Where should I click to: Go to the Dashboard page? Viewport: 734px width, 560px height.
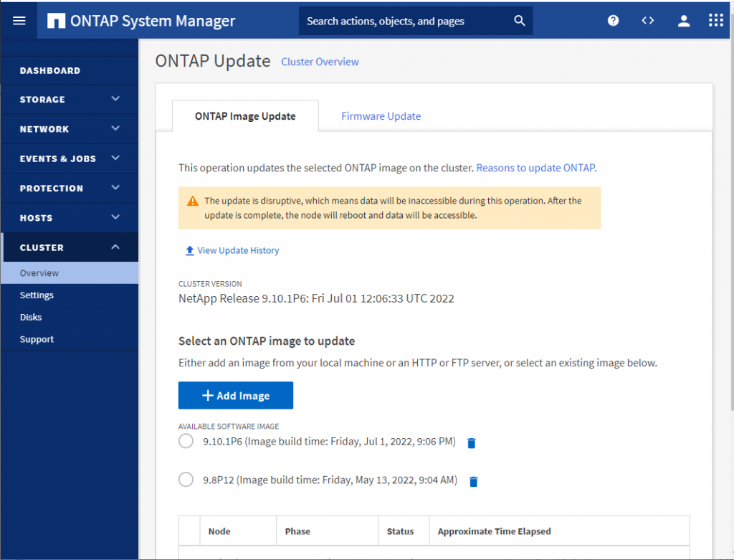point(70,70)
